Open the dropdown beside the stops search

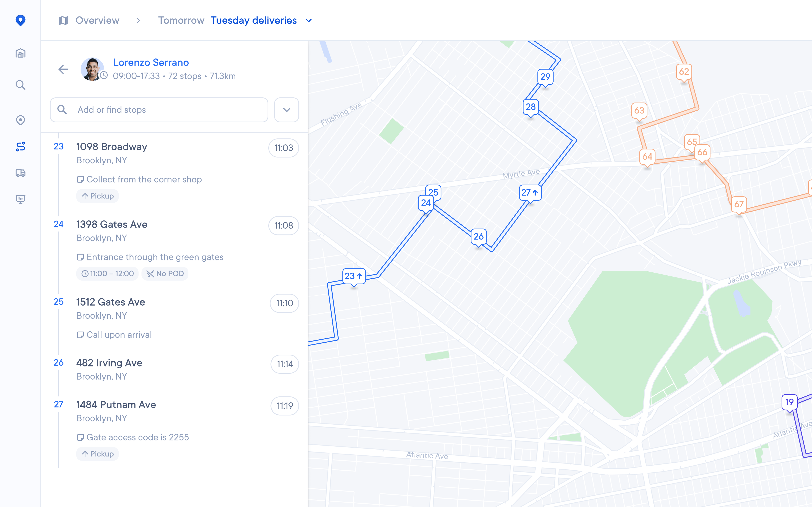[287, 110]
